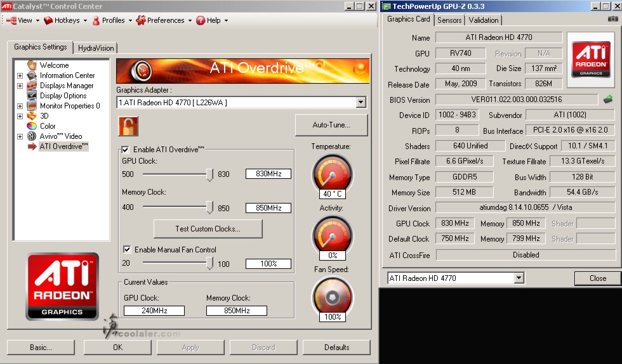Switch to the Sensors tab in GPU-Z
The image size is (622, 364).
[449, 20]
